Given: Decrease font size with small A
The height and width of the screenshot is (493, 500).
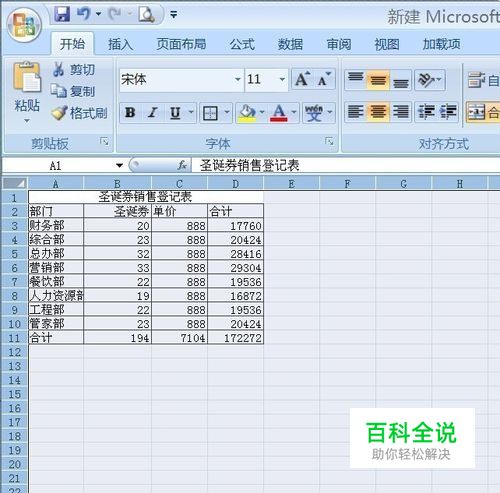Looking at the screenshot, I should tap(324, 80).
